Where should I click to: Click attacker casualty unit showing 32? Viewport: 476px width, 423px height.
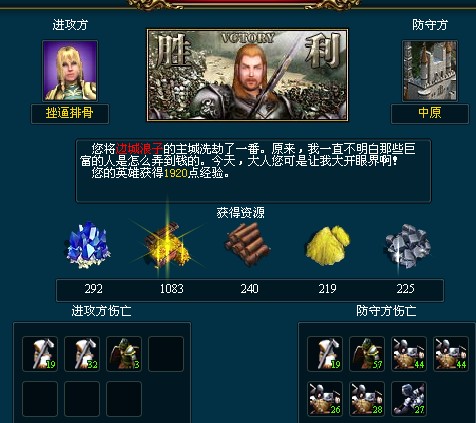click(82, 354)
